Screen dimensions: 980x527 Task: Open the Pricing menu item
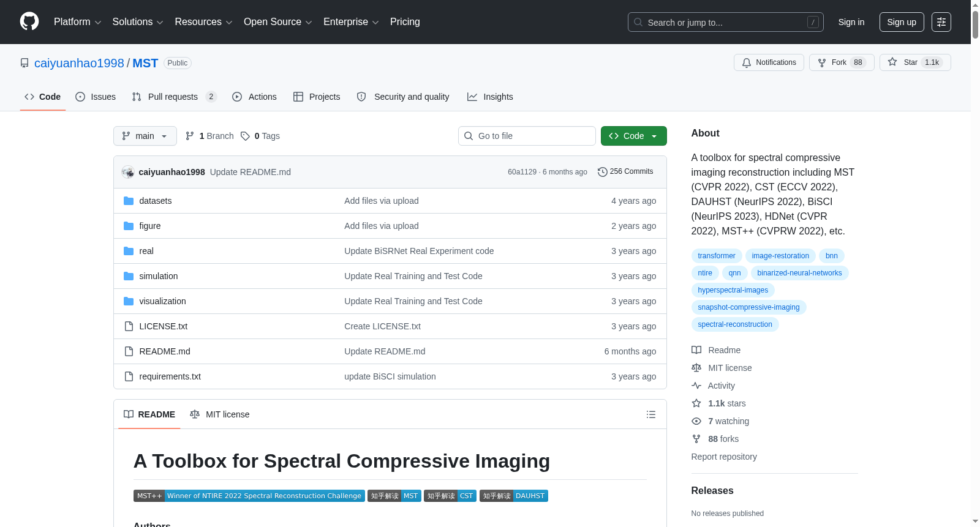click(405, 22)
